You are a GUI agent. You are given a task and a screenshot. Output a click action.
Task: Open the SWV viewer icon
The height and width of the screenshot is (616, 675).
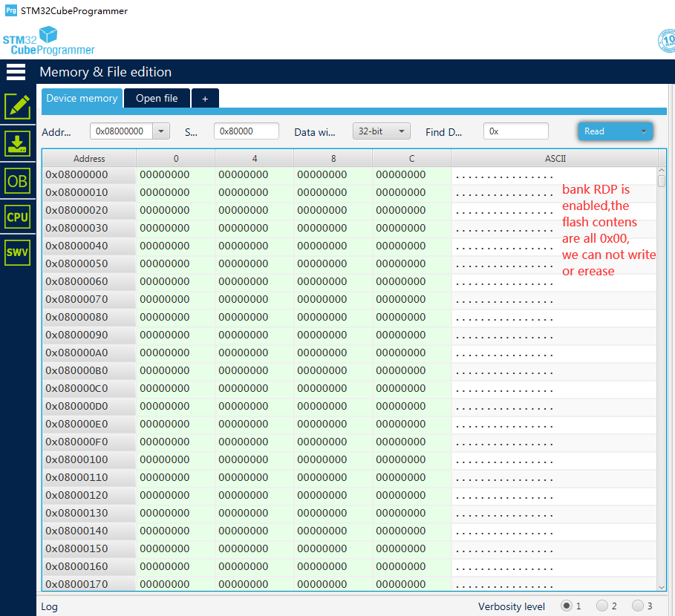18,252
